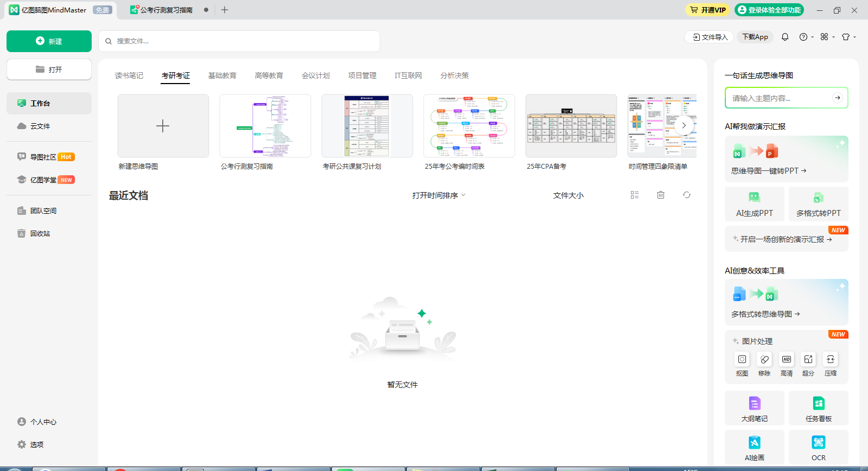Open the 考研公共课复习计划 template thumbnail
Image resolution: width=868 pixels, height=471 pixels.
tap(367, 126)
